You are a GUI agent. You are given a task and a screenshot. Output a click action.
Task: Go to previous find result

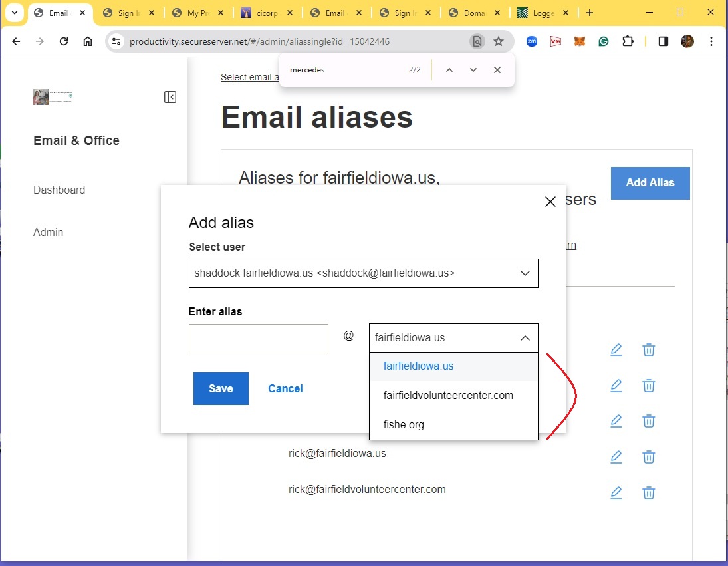(x=449, y=70)
